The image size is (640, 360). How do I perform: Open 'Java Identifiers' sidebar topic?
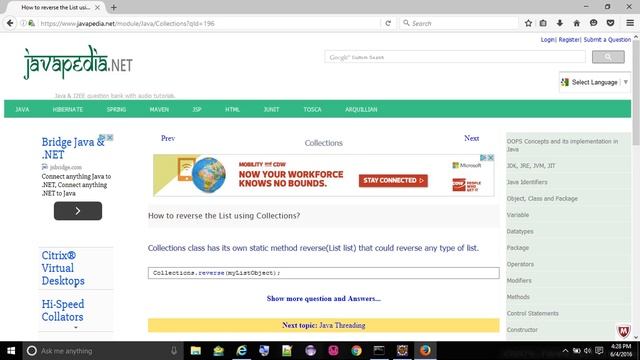point(527,182)
